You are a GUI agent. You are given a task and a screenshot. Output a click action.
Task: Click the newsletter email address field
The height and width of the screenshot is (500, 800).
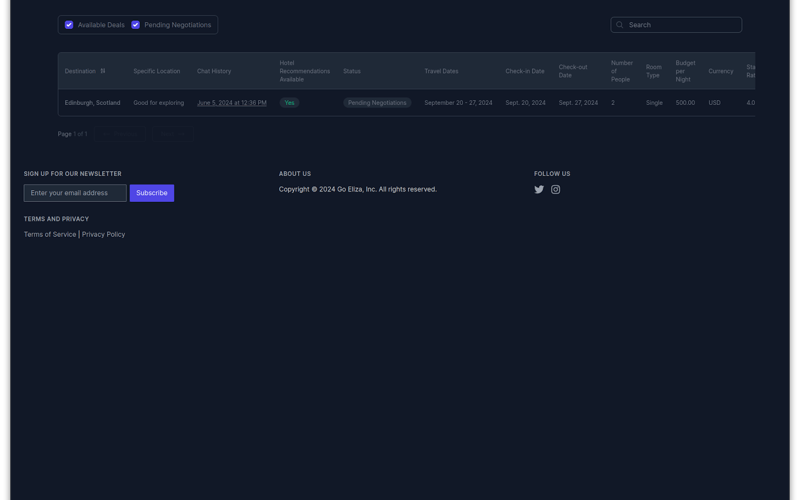pos(75,193)
